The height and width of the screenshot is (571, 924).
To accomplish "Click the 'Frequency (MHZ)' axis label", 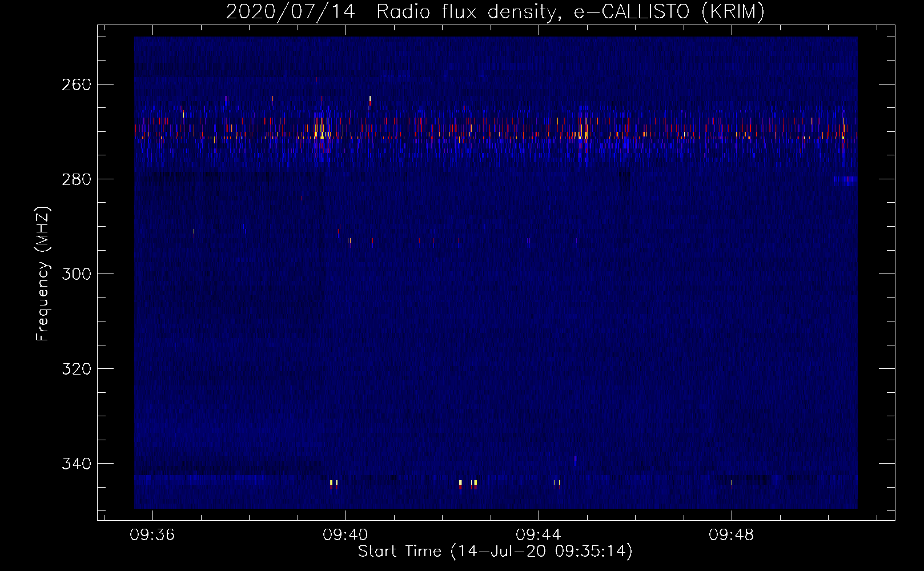I will tap(43, 274).
